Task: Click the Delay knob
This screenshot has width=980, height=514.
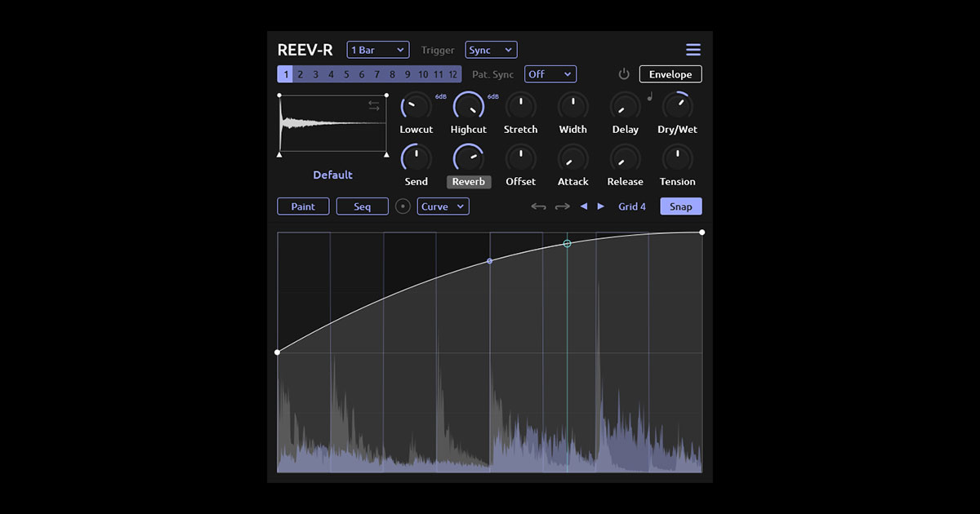Action: point(626,106)
